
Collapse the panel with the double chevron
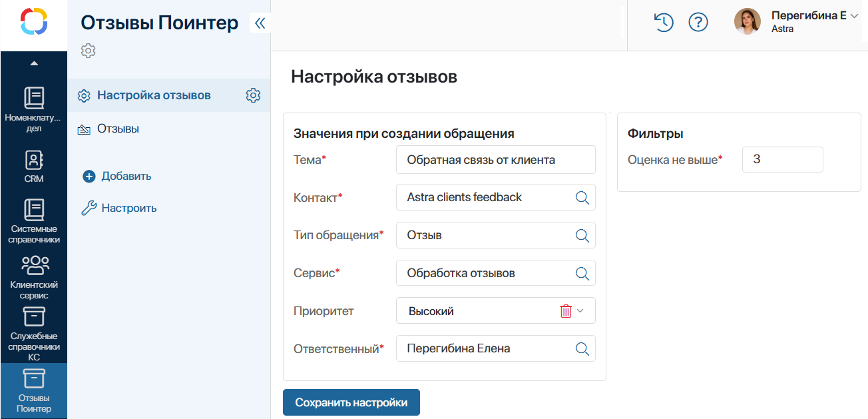click(x=260, y=22)
